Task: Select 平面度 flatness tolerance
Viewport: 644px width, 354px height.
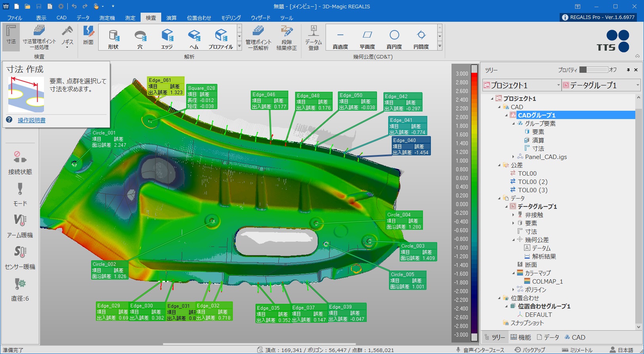Action: click(x=367, y=39)
